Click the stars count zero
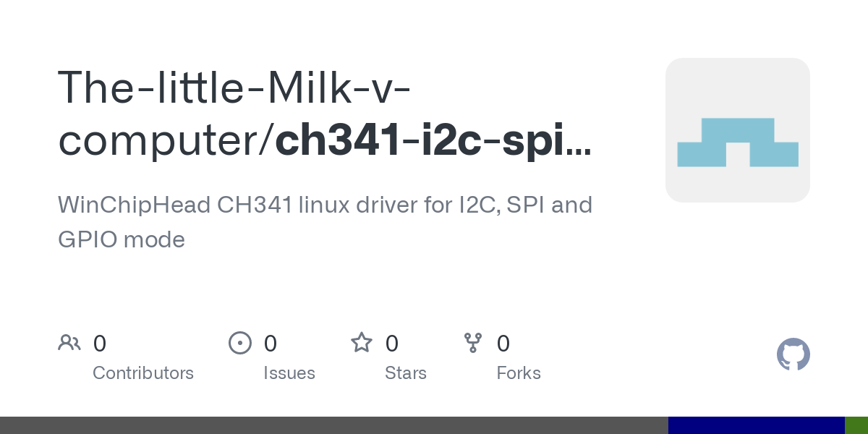Image resolution: width=868 pixels, height=434 pixels. 392,344
